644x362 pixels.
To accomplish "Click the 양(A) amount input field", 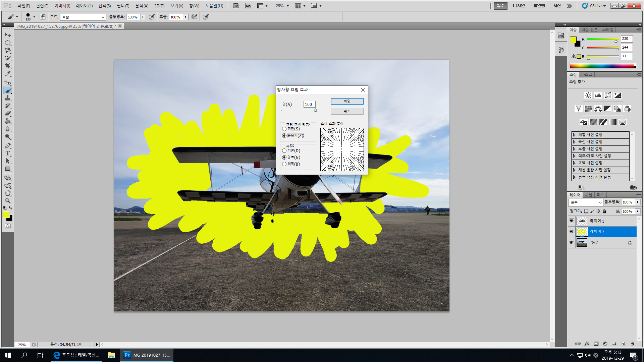I will [309, 105].
